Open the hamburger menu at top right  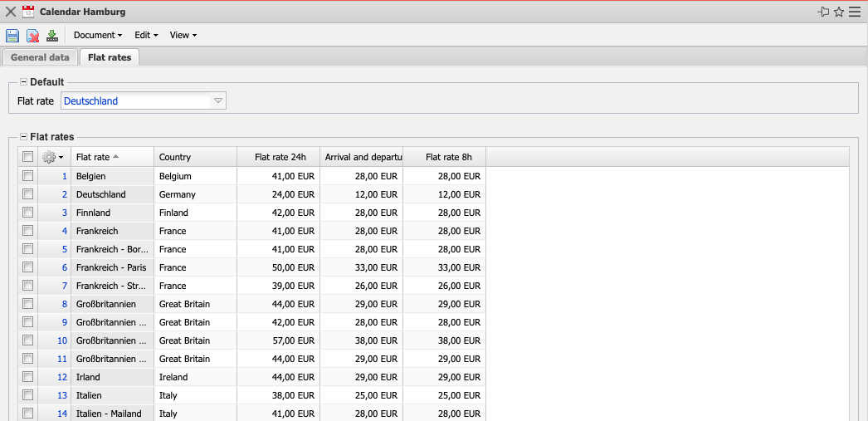[x=855, y=12]
